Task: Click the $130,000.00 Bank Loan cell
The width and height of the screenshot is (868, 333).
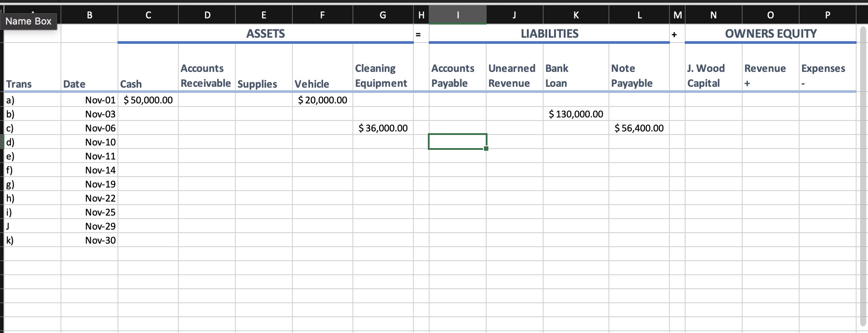Action: coord(576,114)
